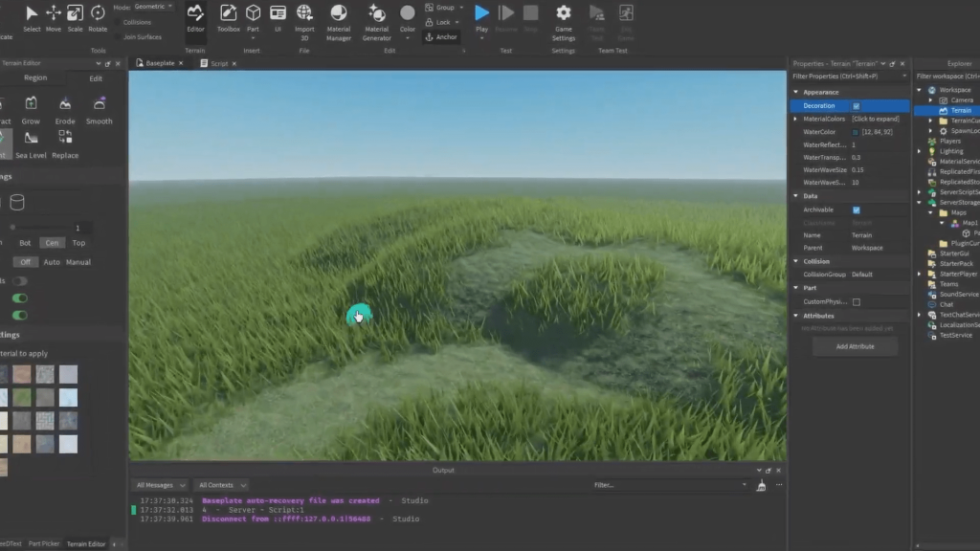The height and width of the screenshot is (551, 980).
Task: Turn off the lower green switch
Action: point(19,315)
